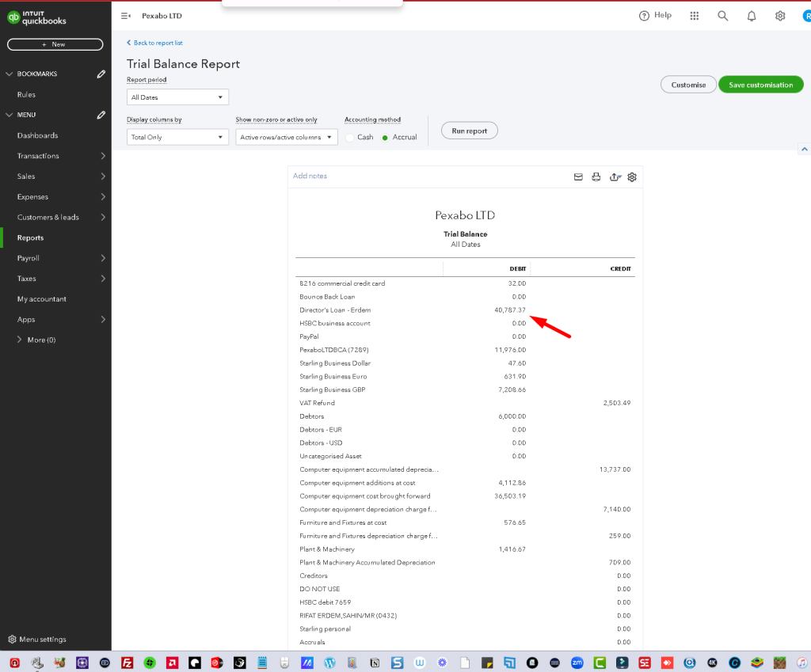Open report settings gear icon
Viewport: 811px width, 672px height.
pyautogui.click(x=632, y=177)
